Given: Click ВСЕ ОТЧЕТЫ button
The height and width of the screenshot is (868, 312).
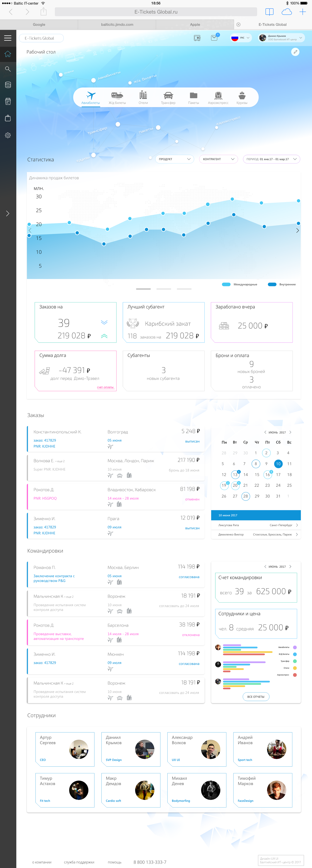Looking at the screenshot, I should click(x=256, y=697).
